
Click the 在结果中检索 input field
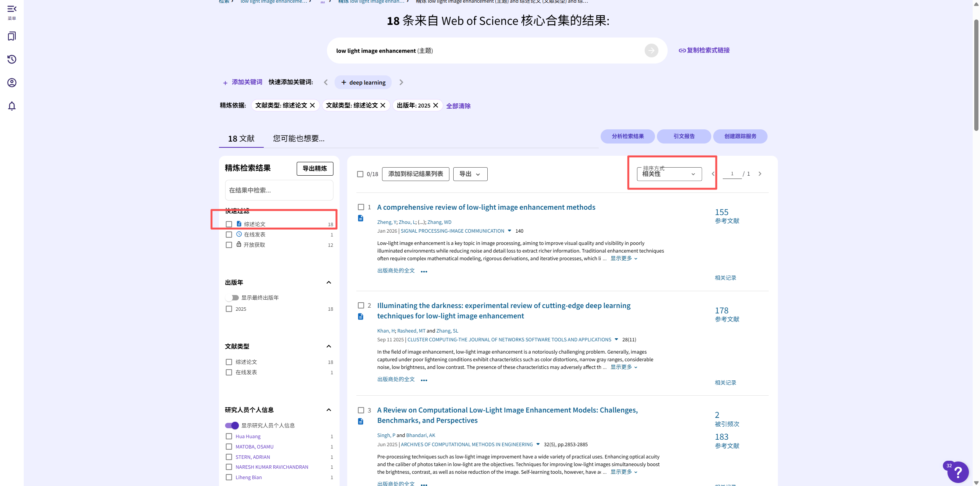click(279, 190)
